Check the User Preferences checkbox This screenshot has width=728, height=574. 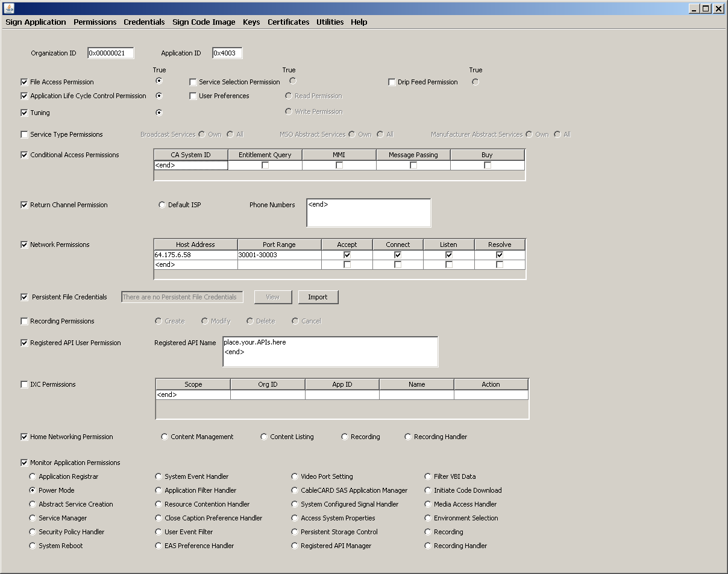(x=193, y=96)
